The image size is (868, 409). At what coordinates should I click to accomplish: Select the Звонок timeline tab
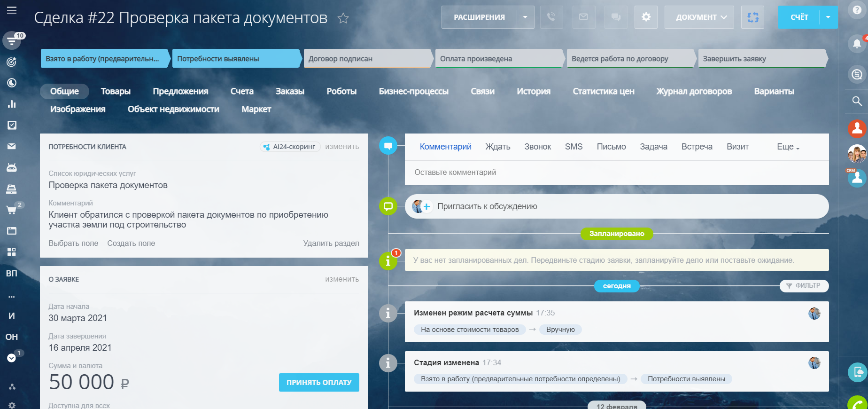pyautogui.click(x=537, y=147)
